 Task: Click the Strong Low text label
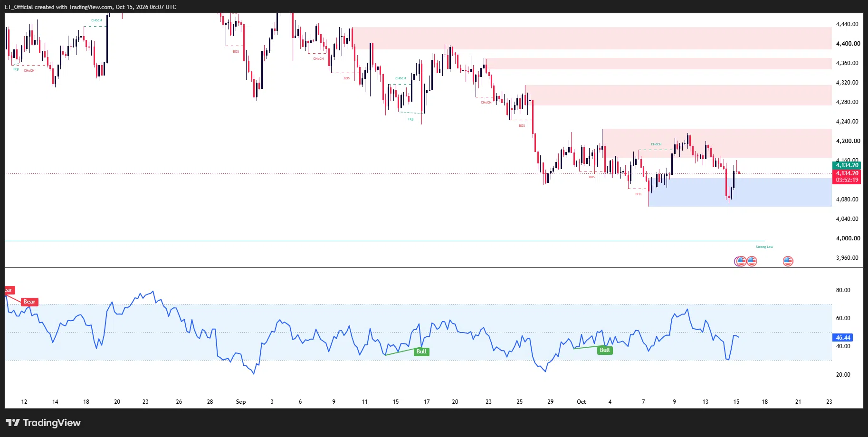pos(764,247)
